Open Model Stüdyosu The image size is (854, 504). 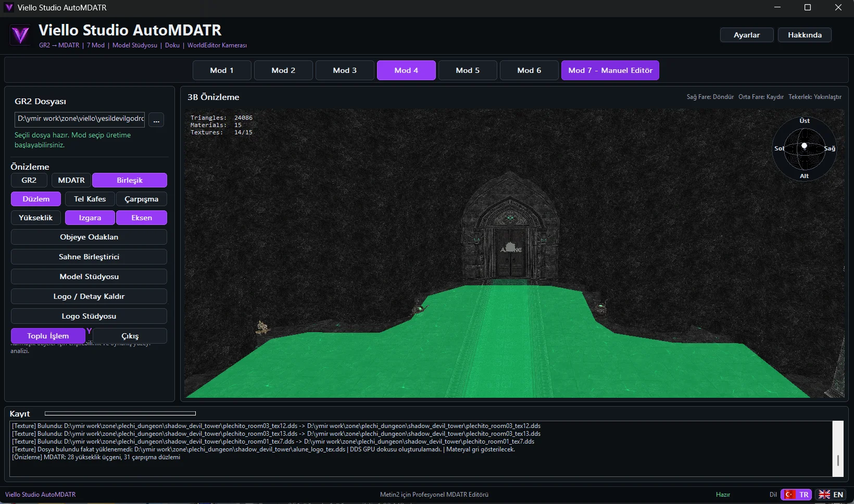click(89, 276)
